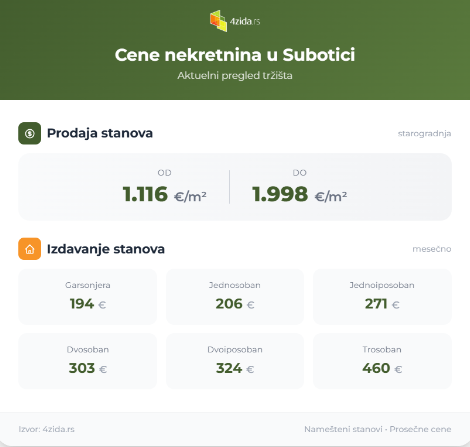Click the Prodaja stanova heading
470x447 pixels.
click(x=100, y=133)
